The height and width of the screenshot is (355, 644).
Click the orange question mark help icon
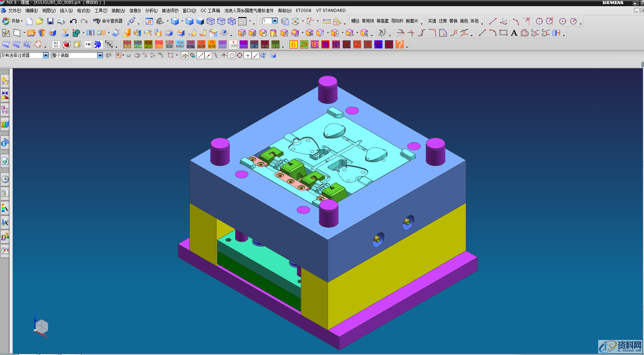point(399,44)
